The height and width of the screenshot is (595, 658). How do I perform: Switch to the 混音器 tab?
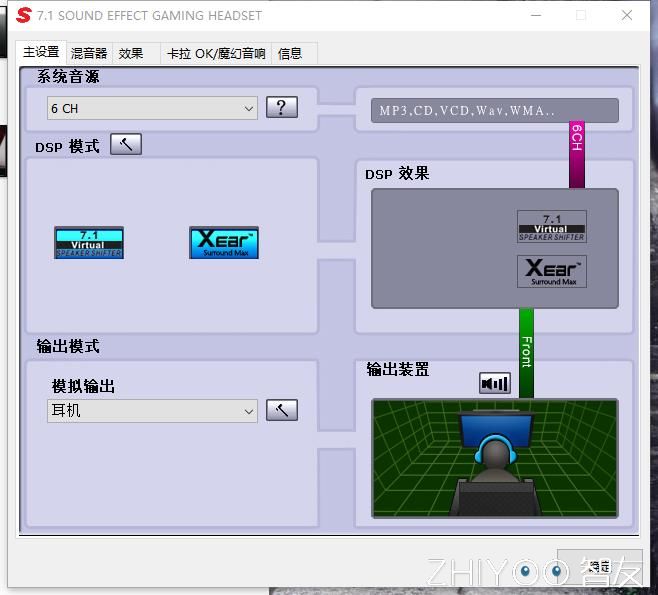point(89,54)
